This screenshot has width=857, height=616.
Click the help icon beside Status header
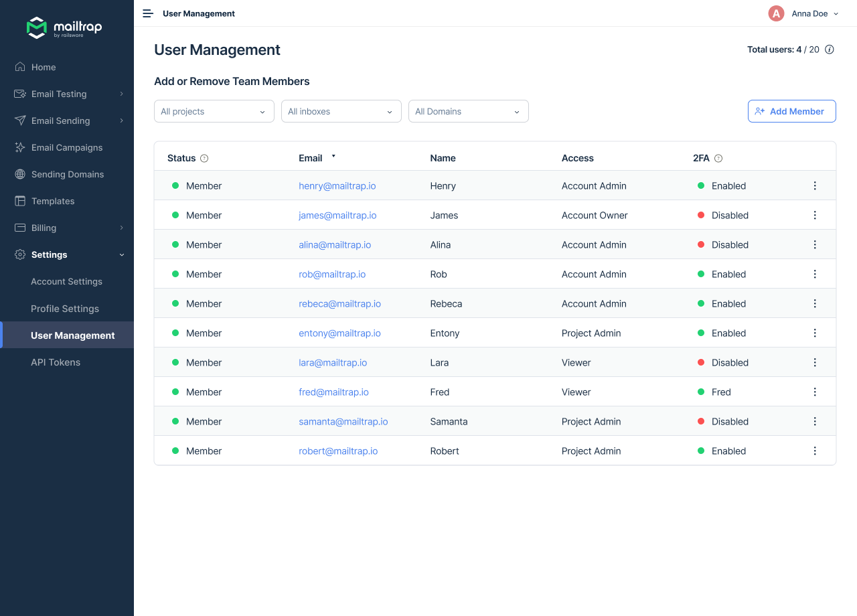tap(204, 159)
